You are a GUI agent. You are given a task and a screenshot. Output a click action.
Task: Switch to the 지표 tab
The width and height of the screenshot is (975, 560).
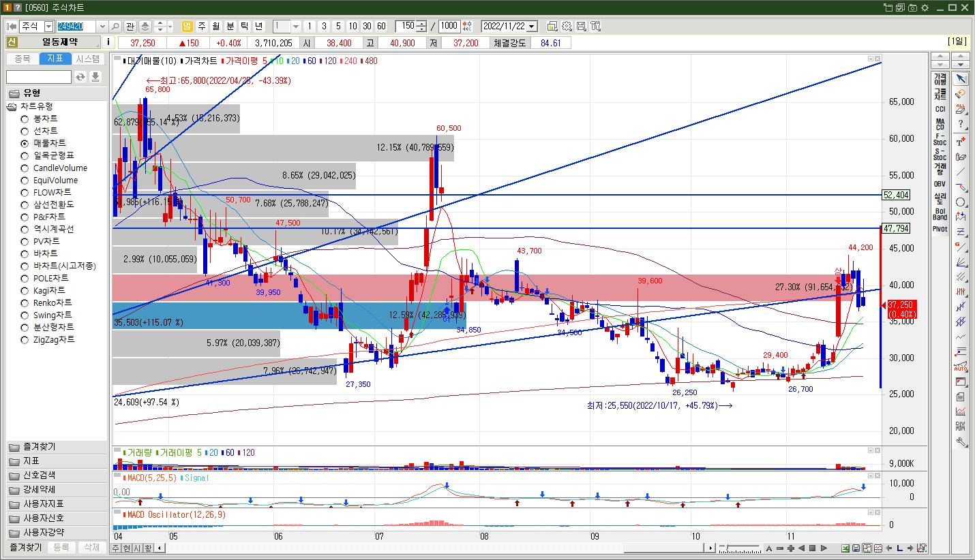55,59
